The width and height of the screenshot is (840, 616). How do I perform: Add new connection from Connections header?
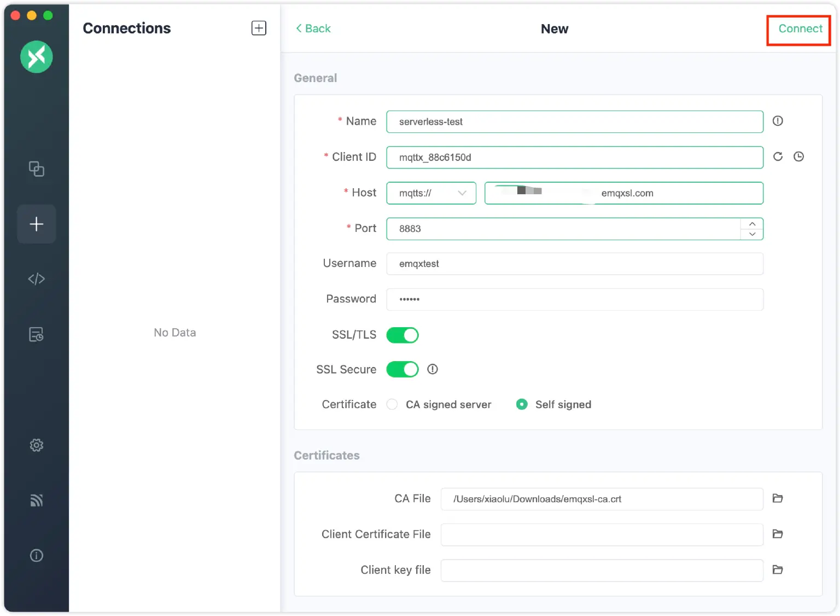259,28
